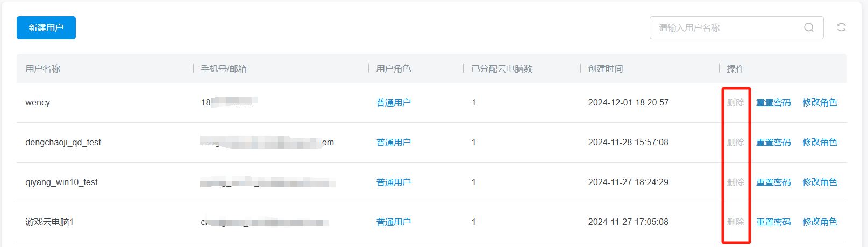Click the 新建用户 button

tap(46, 27)
